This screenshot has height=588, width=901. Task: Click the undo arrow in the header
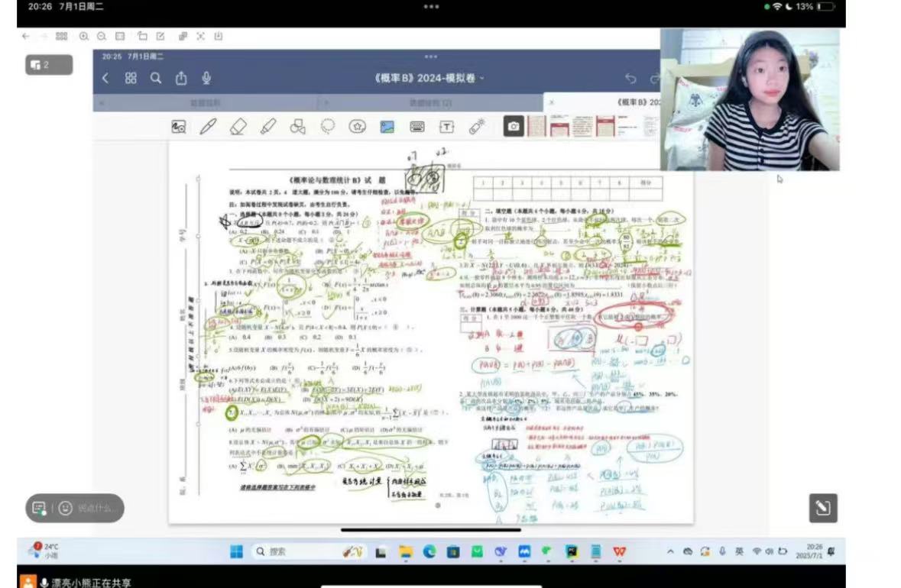pos(630,78)
